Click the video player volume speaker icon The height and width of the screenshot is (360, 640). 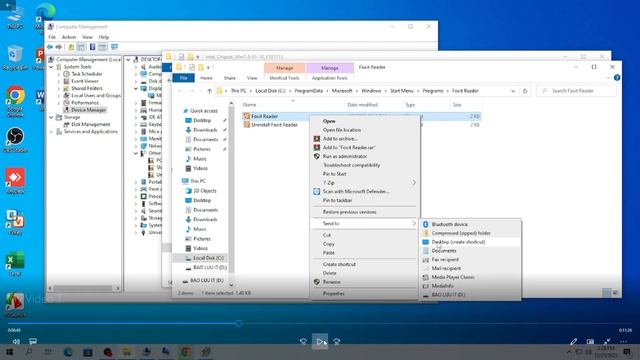[x=16, y=341]
